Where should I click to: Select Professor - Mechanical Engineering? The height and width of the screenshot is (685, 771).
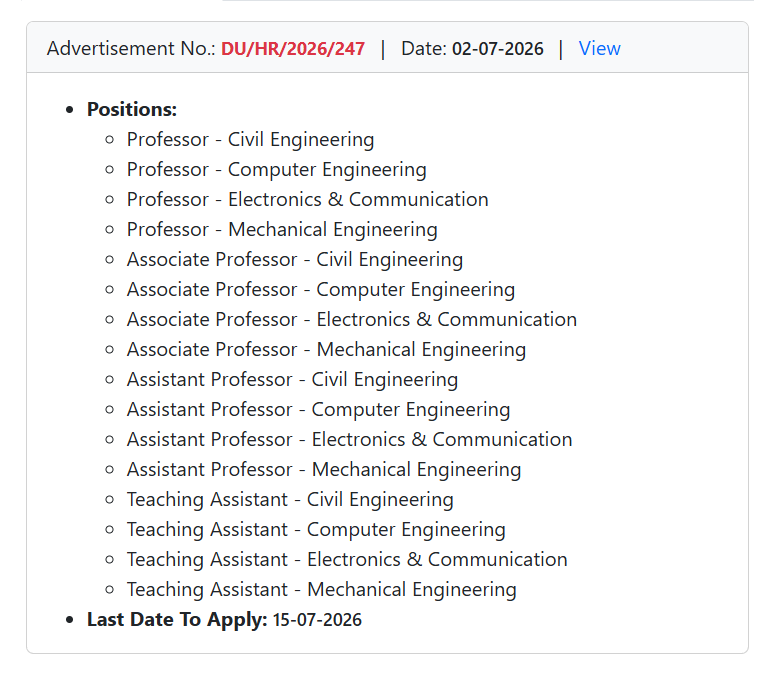click(282, 230)
